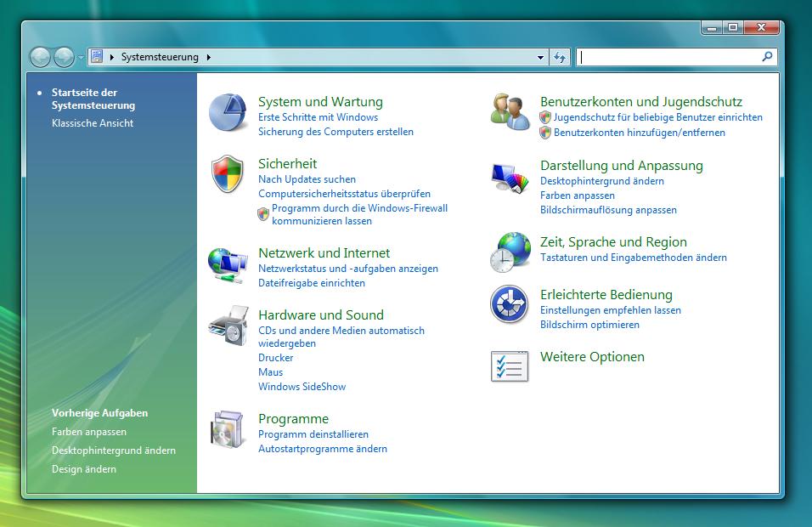Open the address bar history dropdown

(x=540, y=57)
